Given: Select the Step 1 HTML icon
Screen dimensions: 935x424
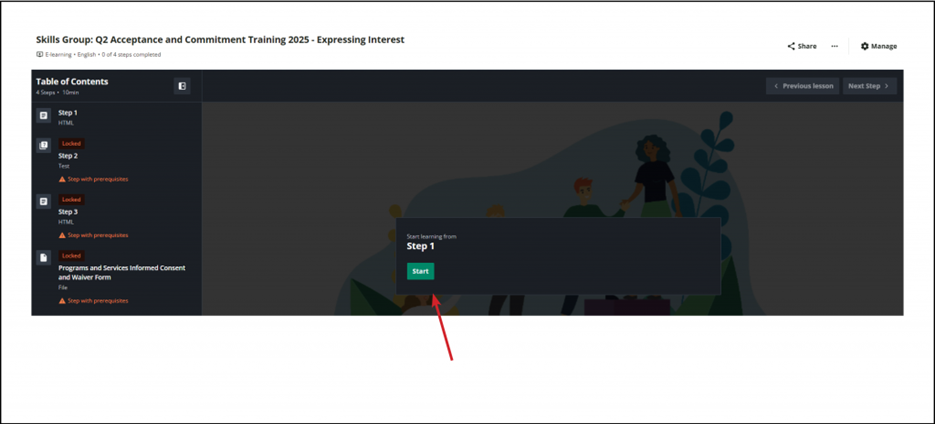Looking at the screenshot, I should 44,116.
